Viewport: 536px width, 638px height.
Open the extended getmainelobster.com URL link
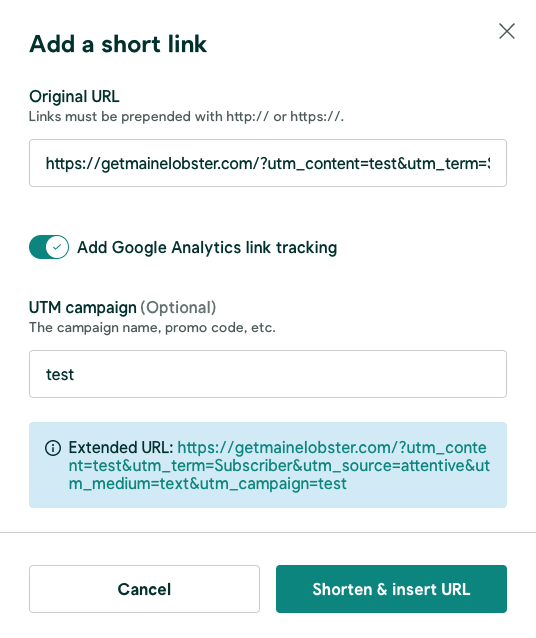279,465
